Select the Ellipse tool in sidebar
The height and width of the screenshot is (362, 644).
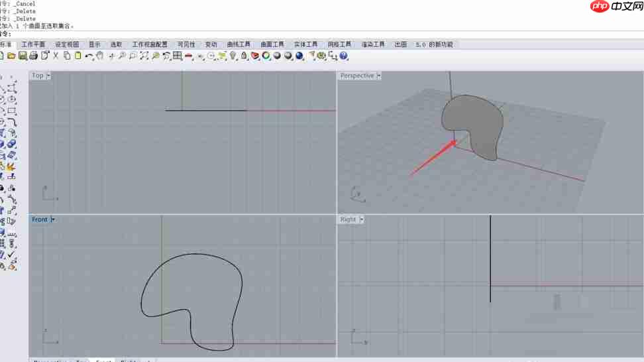(12, 100)
